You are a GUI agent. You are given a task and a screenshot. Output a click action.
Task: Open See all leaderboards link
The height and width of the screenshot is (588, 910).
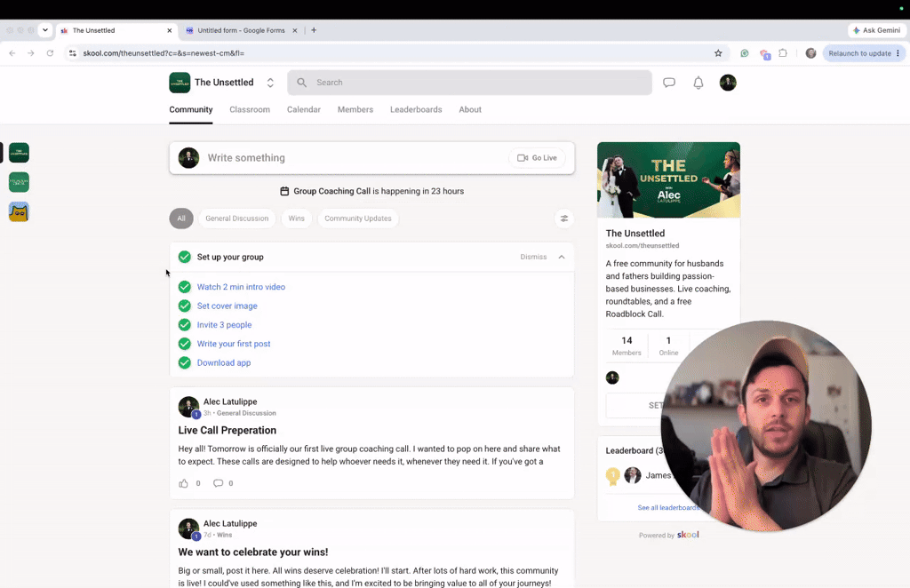pos(668,507)
